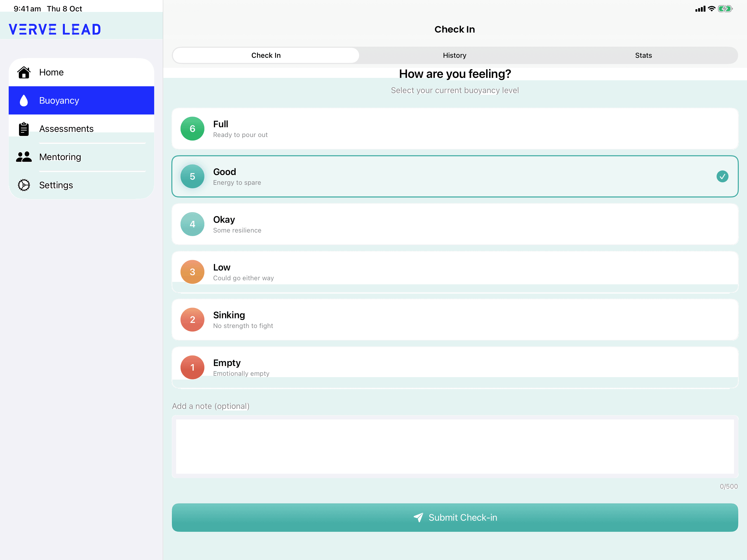This screenshot has height=560, width=747.
Task: Click the Home house icon
Action: click(24, 72)
